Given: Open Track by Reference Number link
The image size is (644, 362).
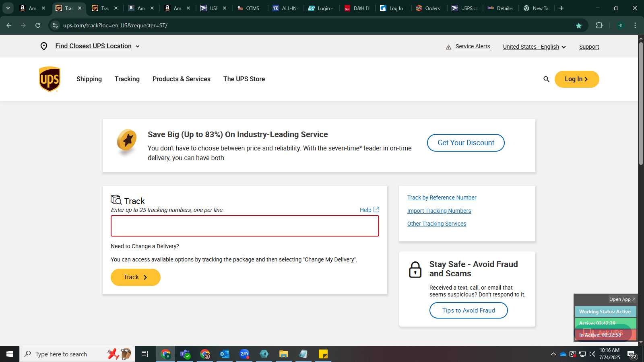Looking at the screenshot, I should pyautogui.click(x=442, y=197).
